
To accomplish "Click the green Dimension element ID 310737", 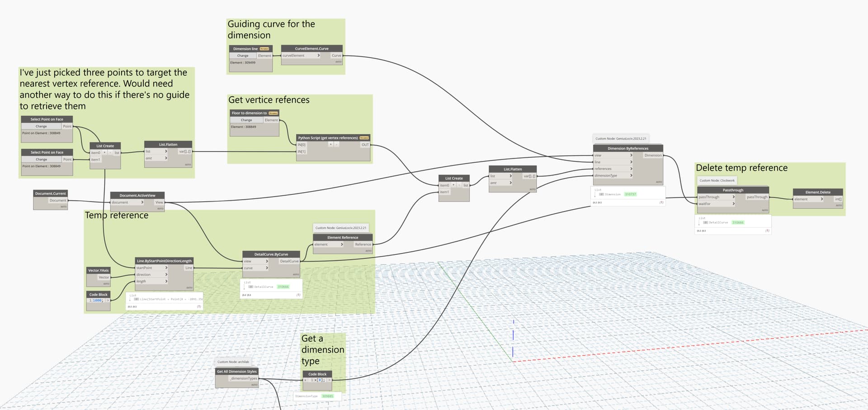I will point(630,194).
